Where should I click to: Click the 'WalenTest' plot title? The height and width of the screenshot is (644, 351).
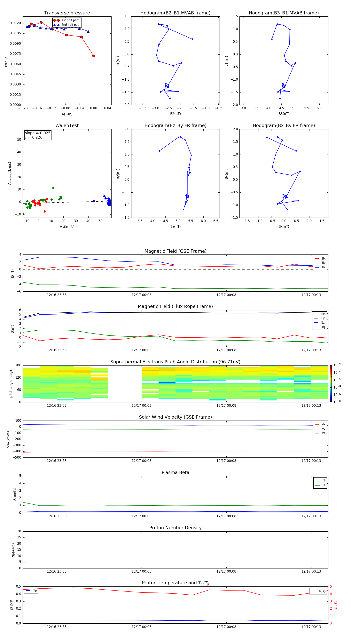(67, 125)
